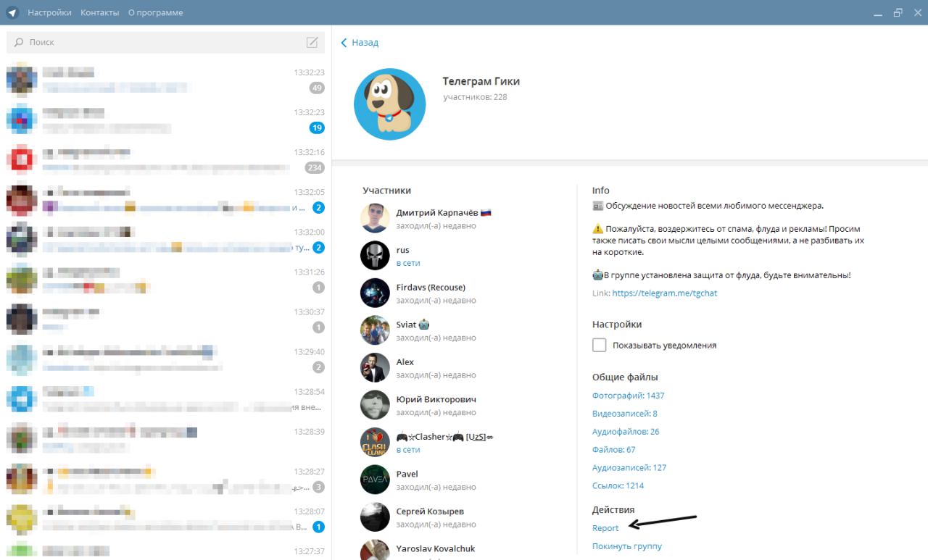Select member name Юрий Викторович
Screen dimensions: 928x560
[x=436, y=399]
